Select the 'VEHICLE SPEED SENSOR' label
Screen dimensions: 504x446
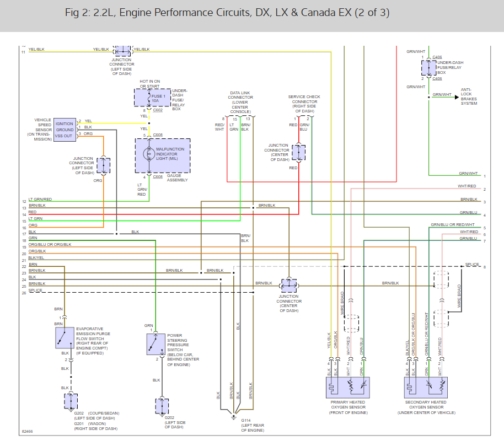click(x=40, y=130)
